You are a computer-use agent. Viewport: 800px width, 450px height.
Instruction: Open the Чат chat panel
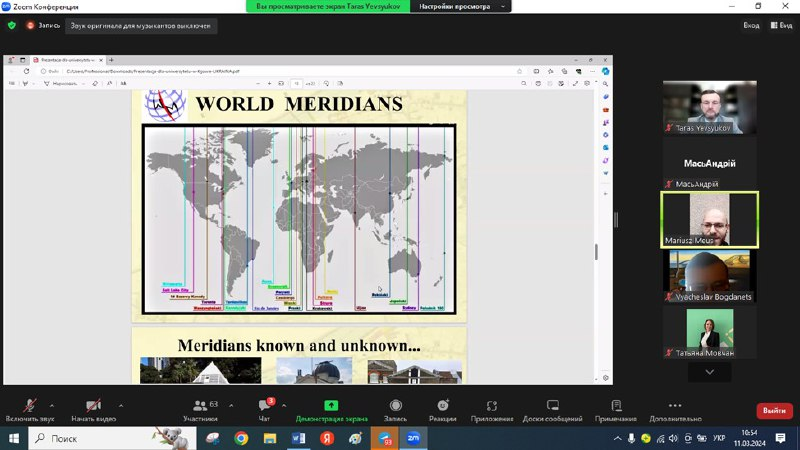pyautogui.click(x=264, y=410)
